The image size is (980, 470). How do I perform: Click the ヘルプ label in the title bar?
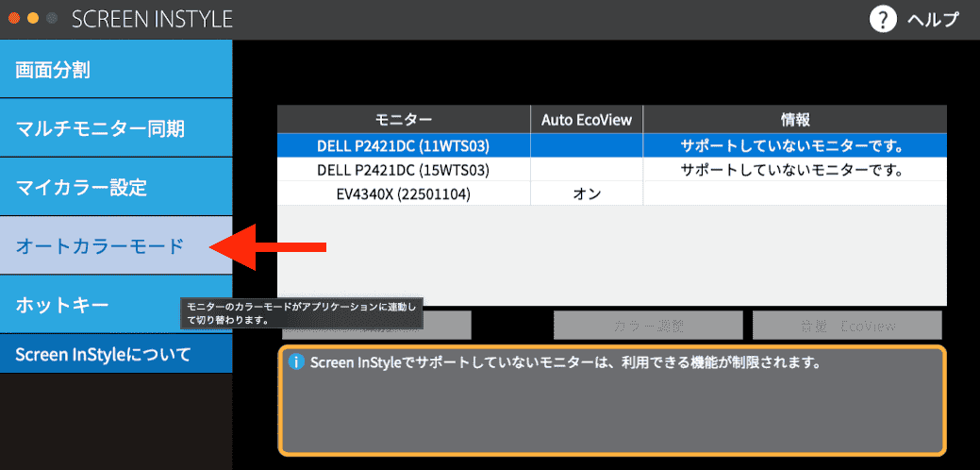tap(933, 20)
